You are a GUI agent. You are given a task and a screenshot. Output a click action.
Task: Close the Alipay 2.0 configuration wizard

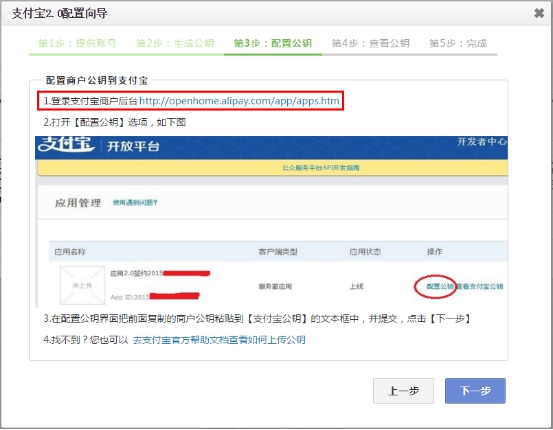[539, 13]
